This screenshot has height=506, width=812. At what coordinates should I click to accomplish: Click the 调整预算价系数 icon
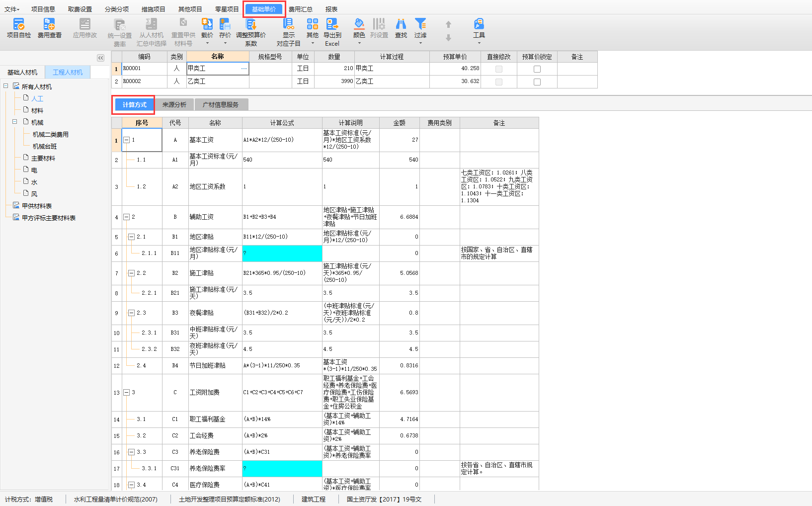point(251,24)
